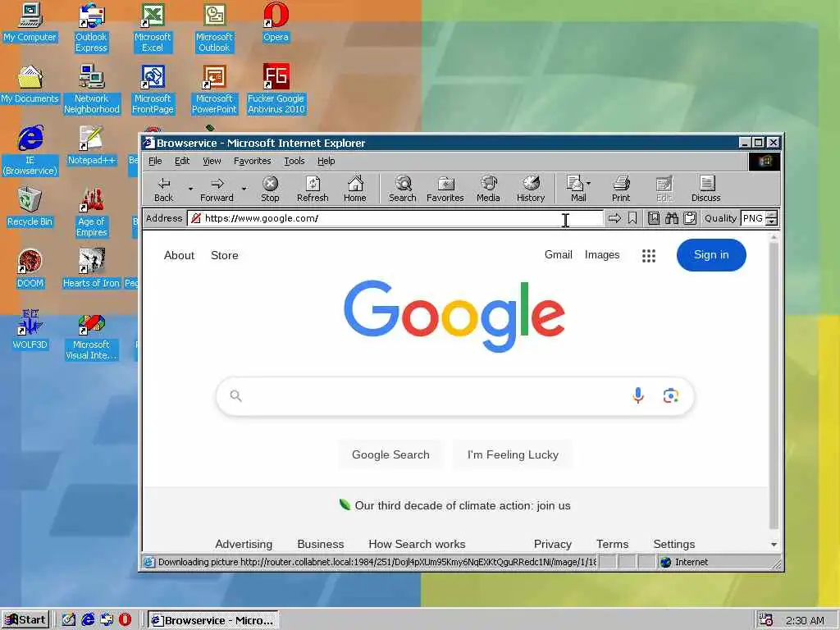Image resolution: width=840 pixels, height=630 pixels.
Task: Stop page loading with Stop button
Action: (270, 189)
